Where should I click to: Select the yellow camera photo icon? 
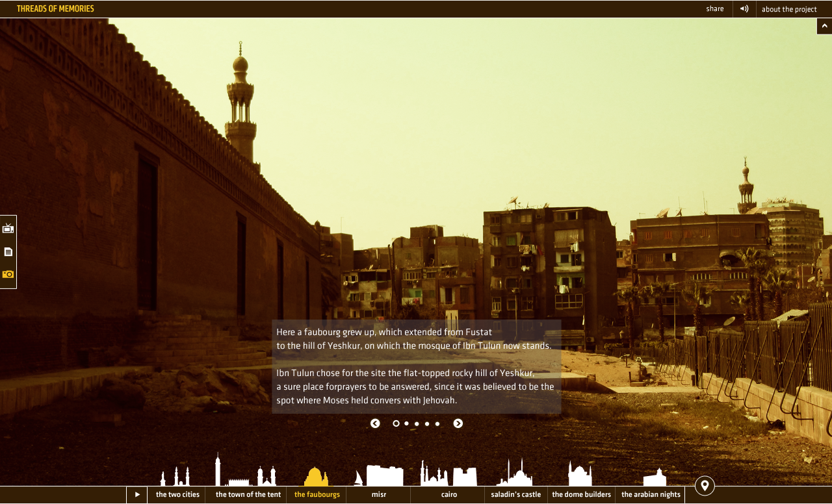(8, 274)
